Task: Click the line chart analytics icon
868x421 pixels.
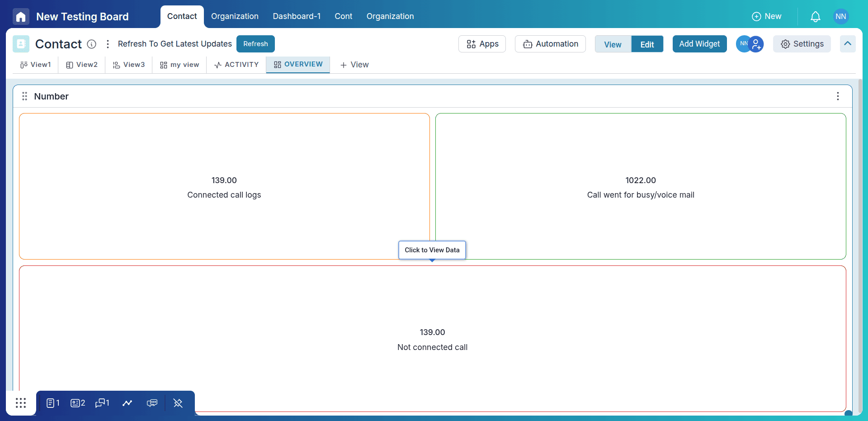Action: pos(127,403)
